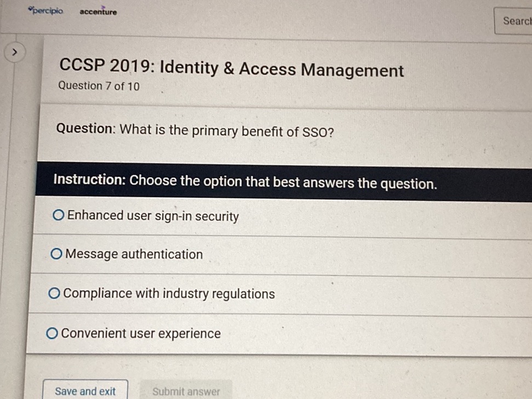
Task: Click the Percipio logo
Action: 46,11
